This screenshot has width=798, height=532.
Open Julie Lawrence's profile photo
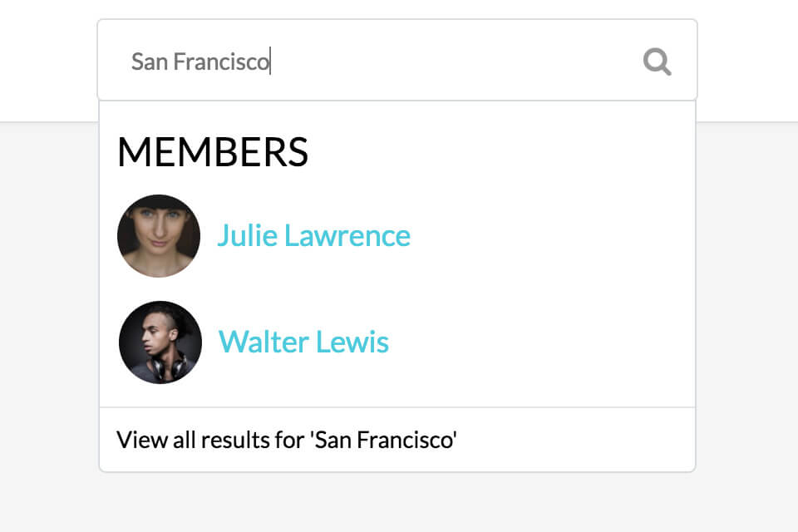pyautogui.click(x=159, y=236)
